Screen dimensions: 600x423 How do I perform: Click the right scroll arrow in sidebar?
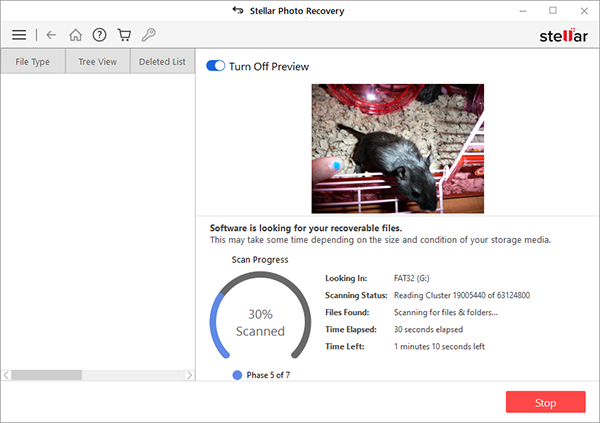coord(189,375)
